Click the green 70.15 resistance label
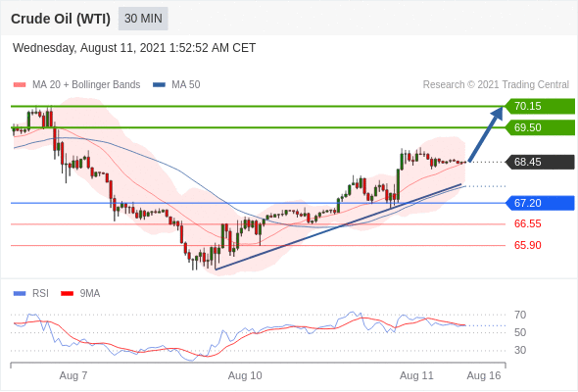The width and height of the screenshot is (578, 392). coord(540,106)
